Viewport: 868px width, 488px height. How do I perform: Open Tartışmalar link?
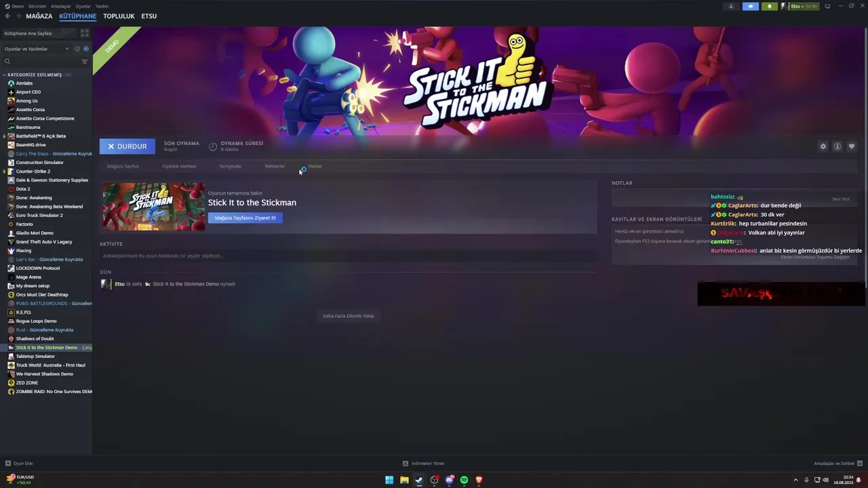pos(230,166)
